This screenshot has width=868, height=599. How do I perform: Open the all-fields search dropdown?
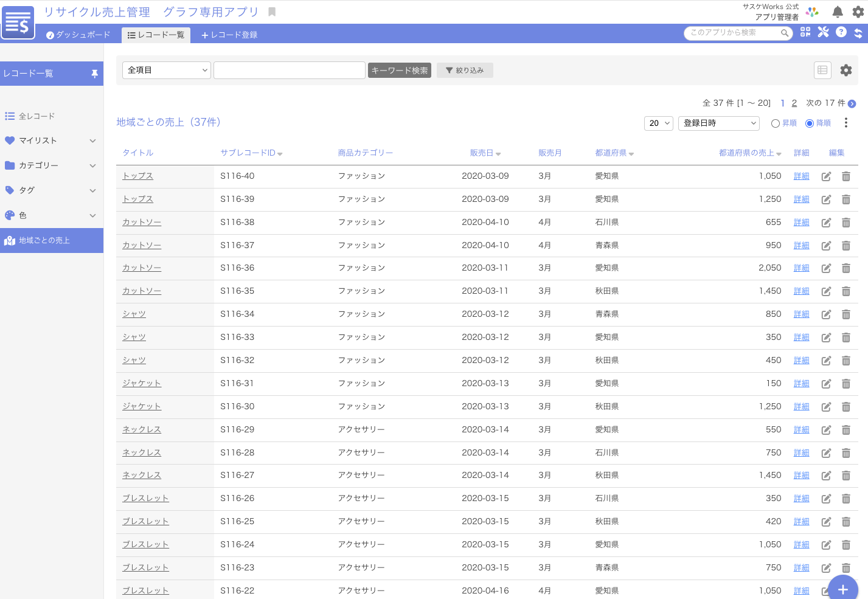tap(167, 70)
